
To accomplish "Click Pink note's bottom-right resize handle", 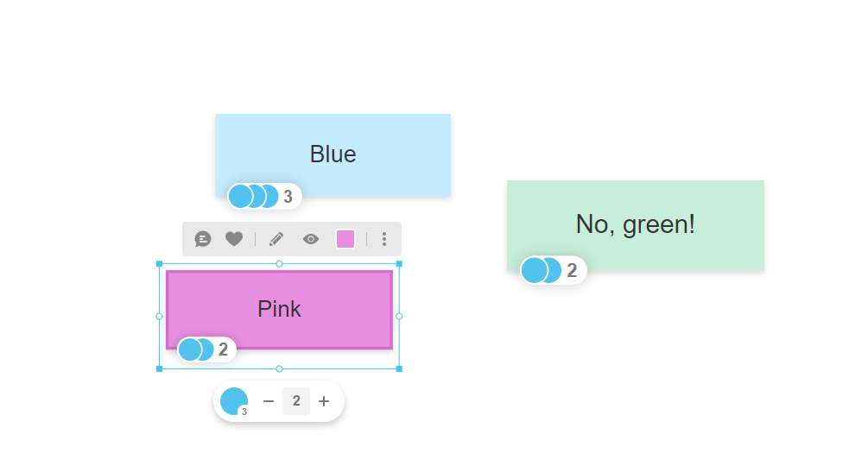I will coord(399,368).
